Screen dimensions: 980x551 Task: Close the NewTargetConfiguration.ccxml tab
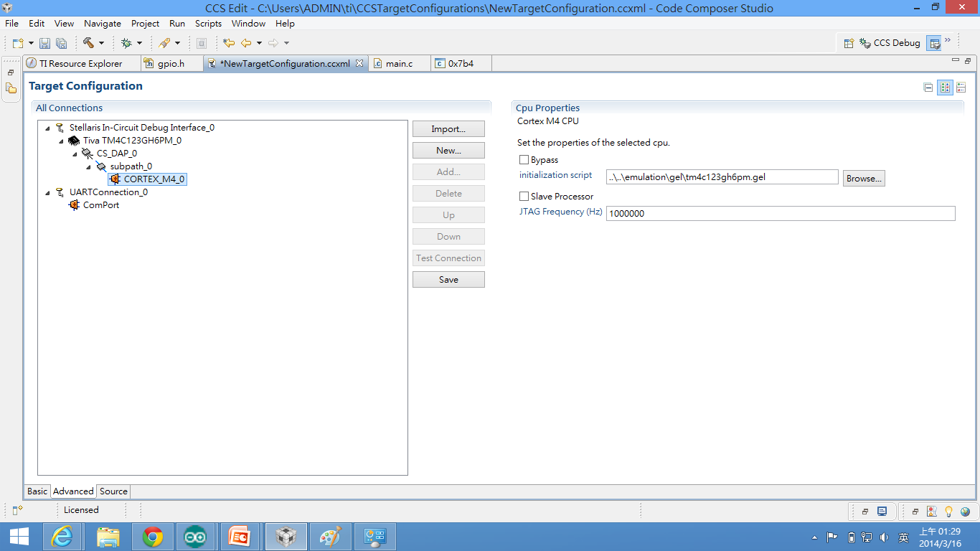359,63
